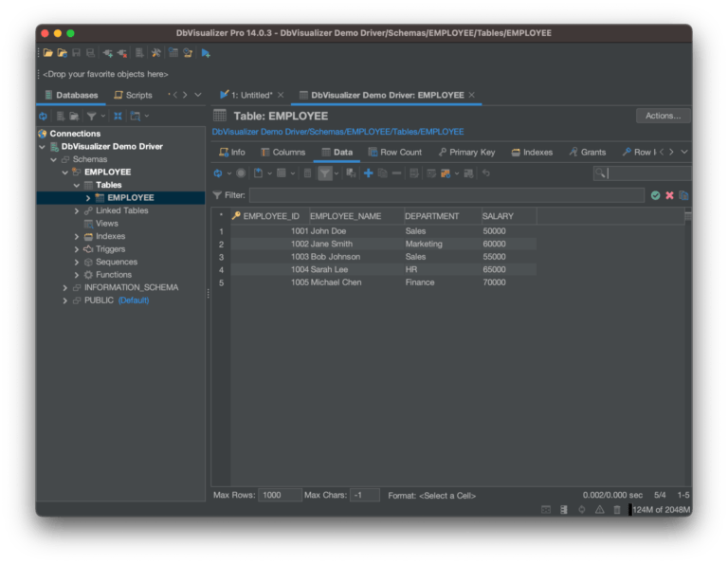Image resolution: width=728 pixels, height=564 pixels.
Task: Switch to the Columns tab
Action: [282, 153]
